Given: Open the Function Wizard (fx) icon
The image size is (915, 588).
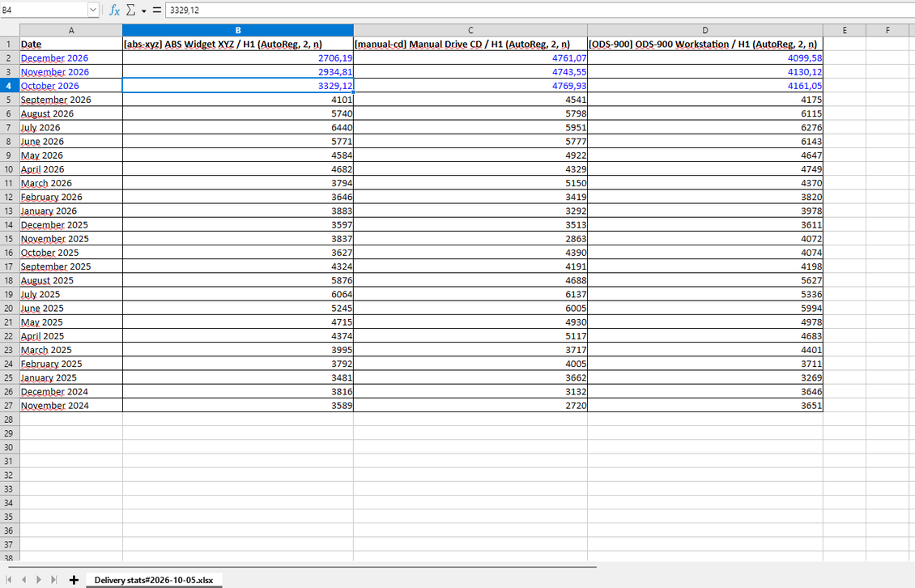Looking at the screenshot, I should point(114,10).
